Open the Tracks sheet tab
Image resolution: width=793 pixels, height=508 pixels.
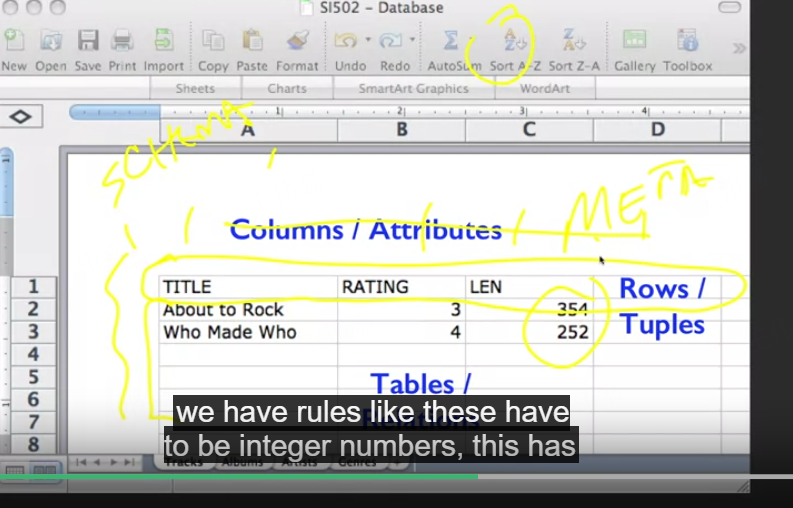coord(184,462)
